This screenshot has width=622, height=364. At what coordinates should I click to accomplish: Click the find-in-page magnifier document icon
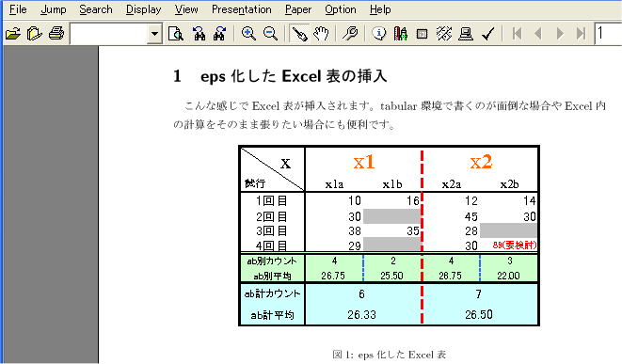(x=176, y=33)
